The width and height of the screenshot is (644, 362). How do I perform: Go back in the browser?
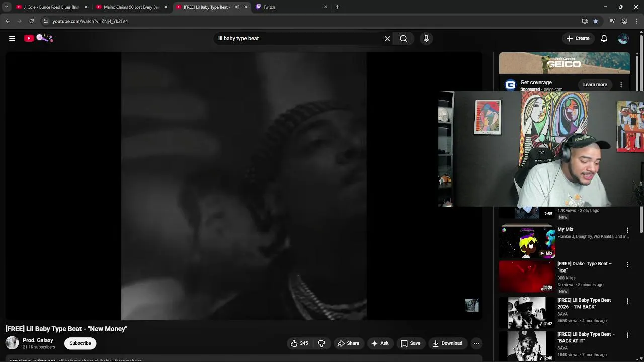(x=8, y=21)
